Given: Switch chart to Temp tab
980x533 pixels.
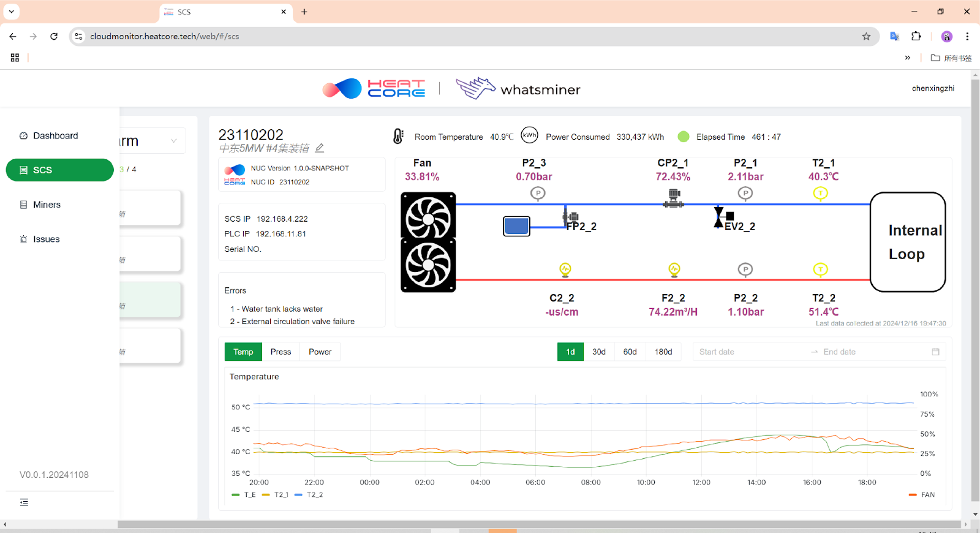Looking at the screenshot, I should (x=243, y=352).
